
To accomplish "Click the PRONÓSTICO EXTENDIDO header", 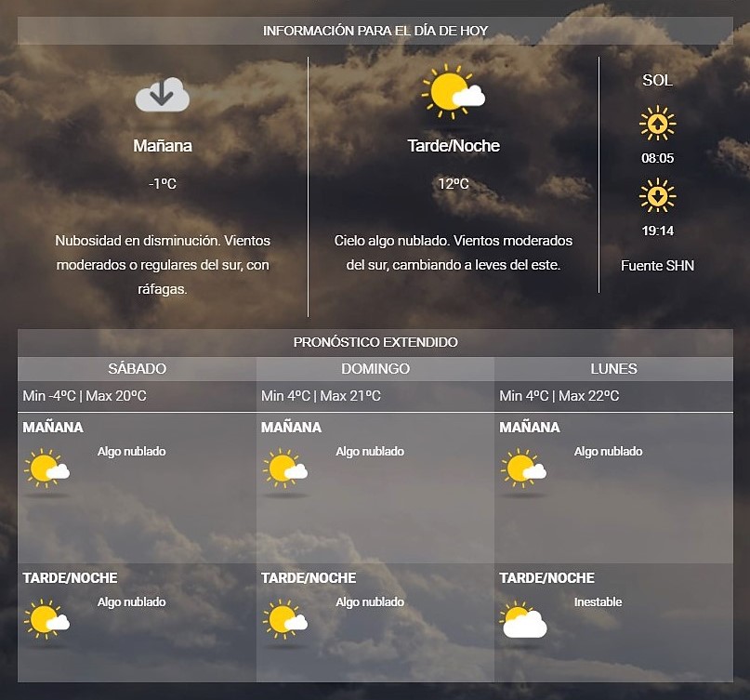I will (x=375, y=343).
